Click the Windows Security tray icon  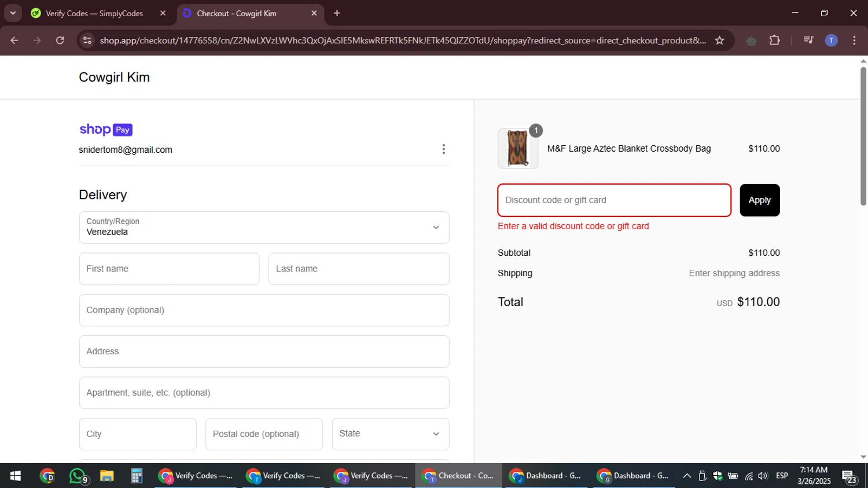point(718,476)
